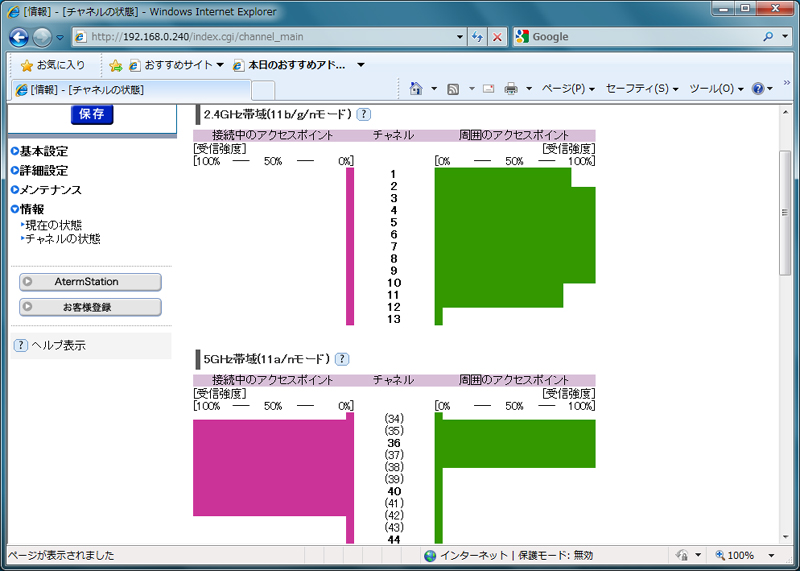This screenshot has height=571, width=800.
Task: Click the Internet Explorer title bar icon
Action: (13, 11)
